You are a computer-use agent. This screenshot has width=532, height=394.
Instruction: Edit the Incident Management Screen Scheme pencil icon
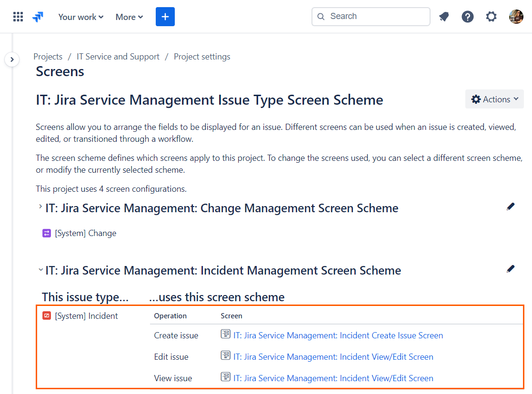click(x=511, y=268)
